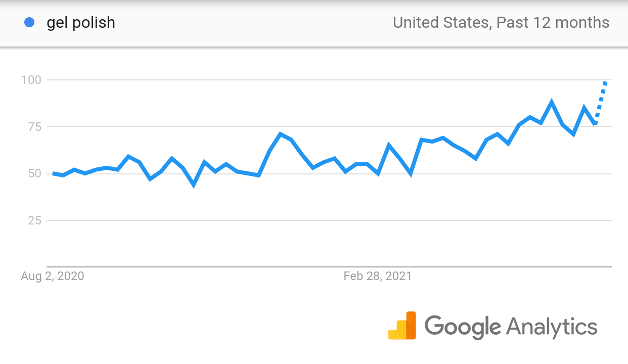The height and width of the screenshot is (364, 628).
Task: Click the Feb 28, 2021 date label
Action: coord(378,276)
